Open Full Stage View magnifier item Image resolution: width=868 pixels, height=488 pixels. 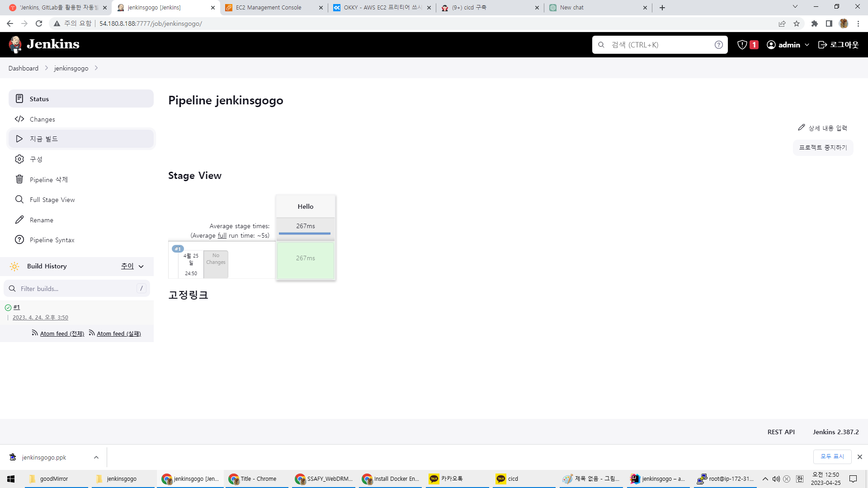[19, 200]
